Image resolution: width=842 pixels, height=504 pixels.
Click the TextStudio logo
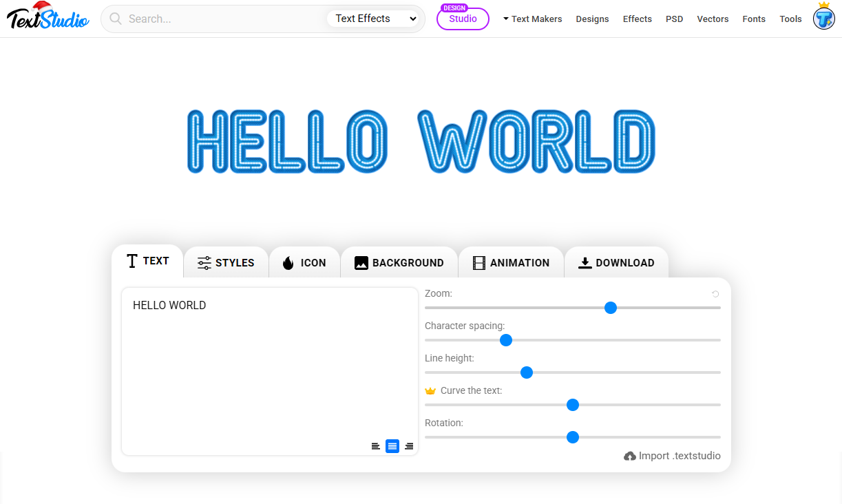(47, 17)
